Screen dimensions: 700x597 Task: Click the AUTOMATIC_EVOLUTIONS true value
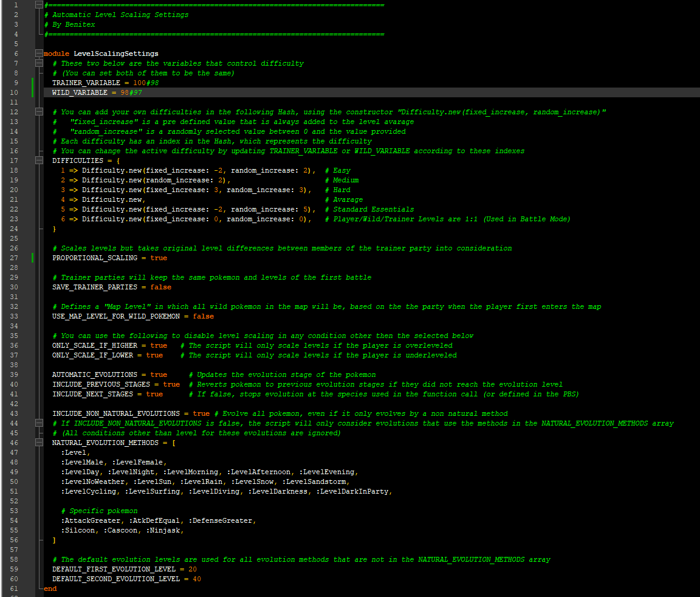[x=159, y=374]
